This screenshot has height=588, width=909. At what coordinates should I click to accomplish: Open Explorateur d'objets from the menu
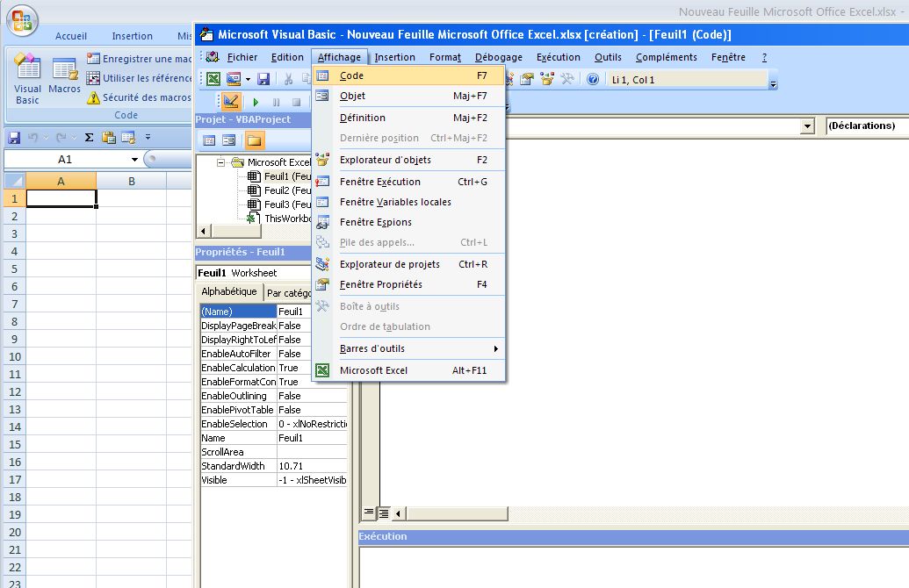point(409,160)
